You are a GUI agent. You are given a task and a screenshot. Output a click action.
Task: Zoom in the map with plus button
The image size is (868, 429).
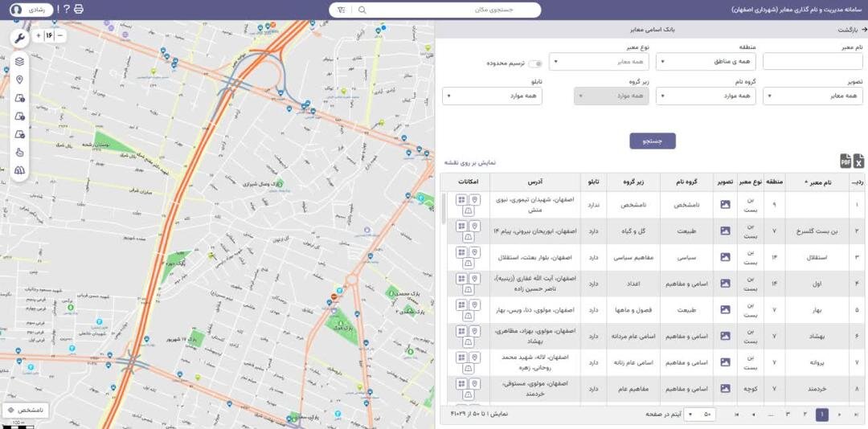(x=38, y=36)
